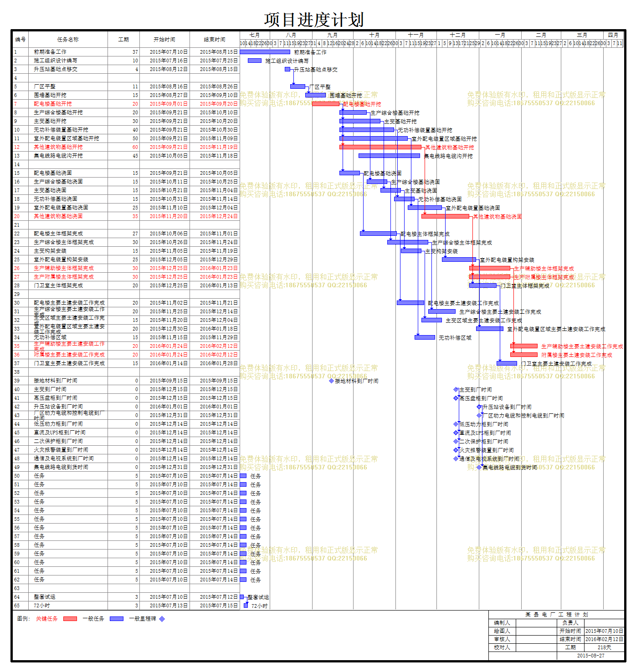Select the 主变到厂时间 milestone diamond in the chart

(456, 389)
